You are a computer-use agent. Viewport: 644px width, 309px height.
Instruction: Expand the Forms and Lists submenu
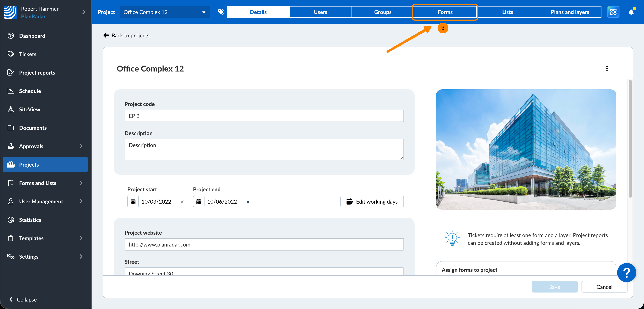pyautogui.click(x=81, y=183)
